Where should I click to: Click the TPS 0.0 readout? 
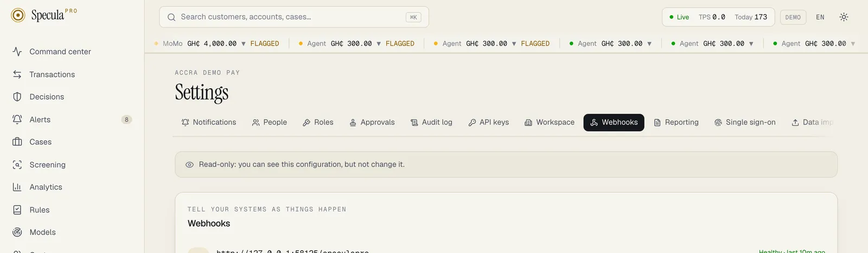(x=712, y=17)
